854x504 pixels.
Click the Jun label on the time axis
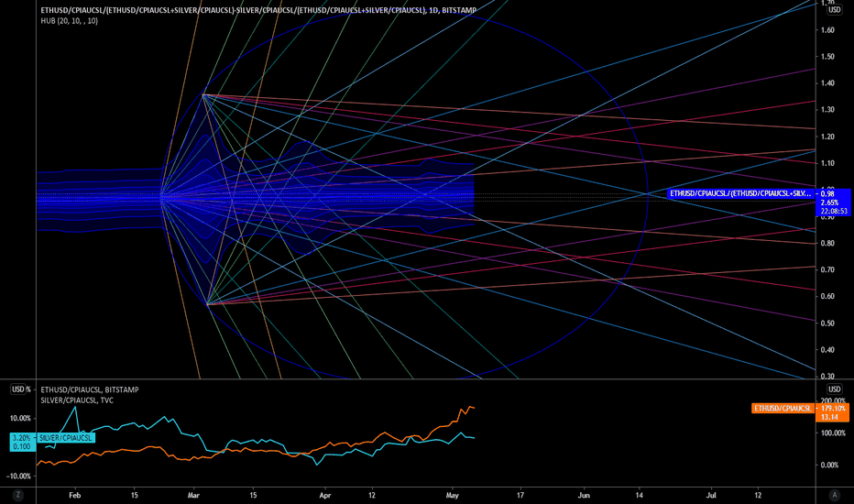tap(584, 495)
